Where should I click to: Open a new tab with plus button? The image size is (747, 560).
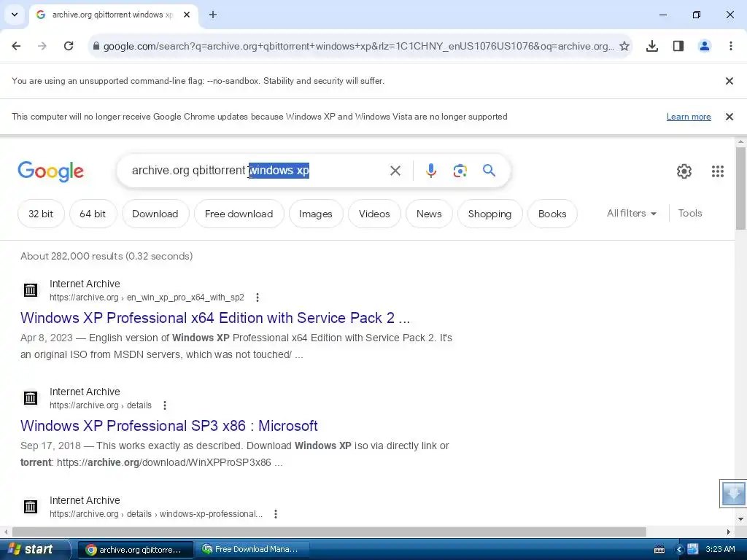[213, 15]
